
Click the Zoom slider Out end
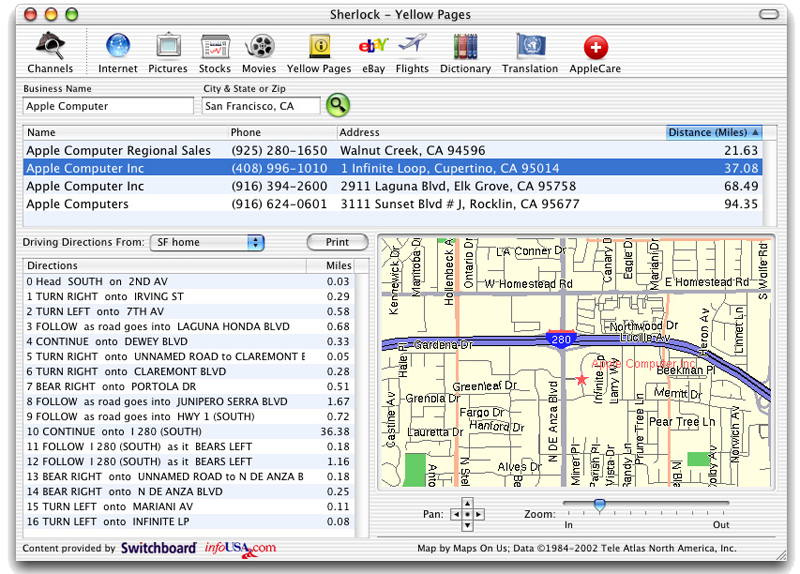click(x=721, y=525)
